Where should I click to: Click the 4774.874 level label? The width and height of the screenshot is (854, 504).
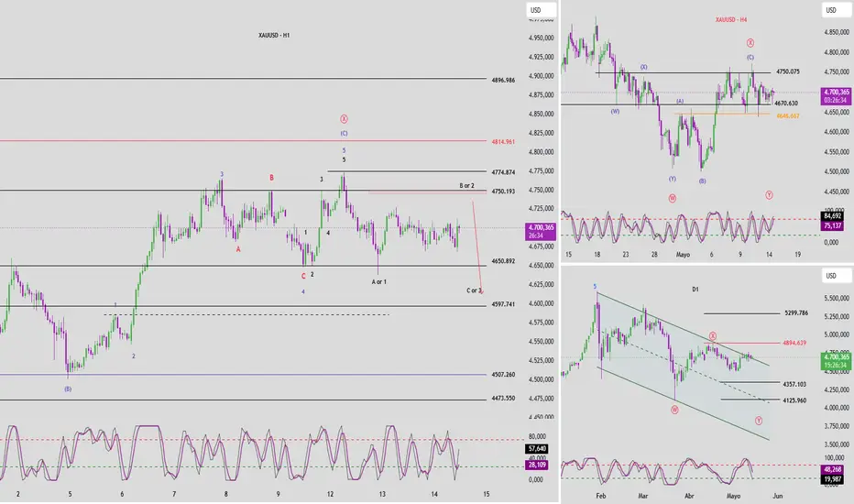pyautogui.click(x=503, y=172)
